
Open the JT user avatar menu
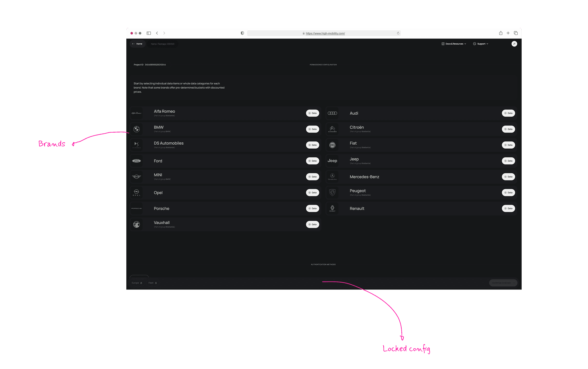(x=514, y=44)
